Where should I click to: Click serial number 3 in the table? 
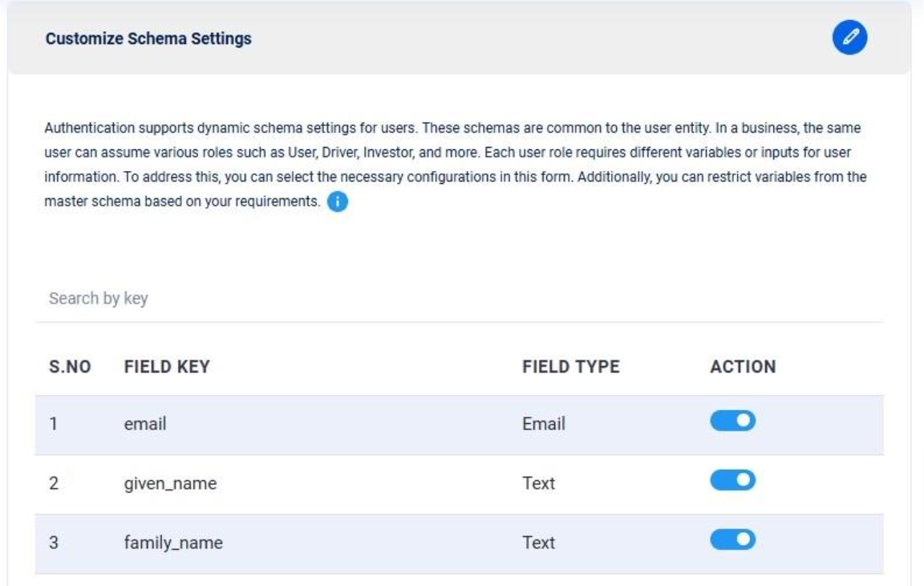pos(53,543)
